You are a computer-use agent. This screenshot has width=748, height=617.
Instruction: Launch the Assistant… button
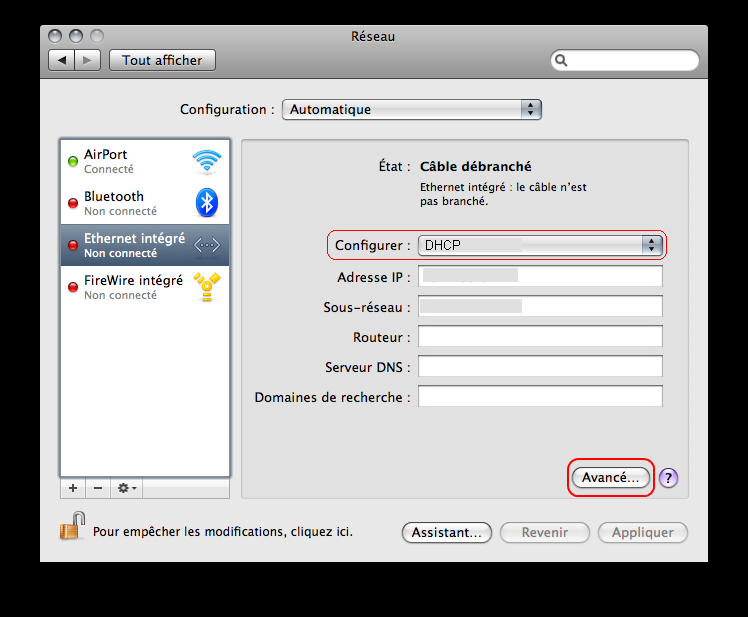pos(447,532)
